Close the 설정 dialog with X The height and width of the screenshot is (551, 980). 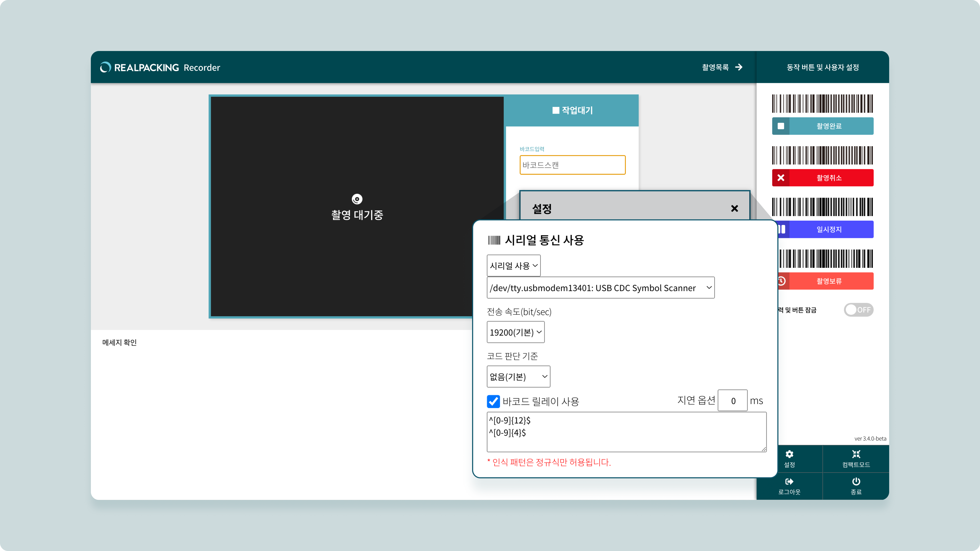734,208
